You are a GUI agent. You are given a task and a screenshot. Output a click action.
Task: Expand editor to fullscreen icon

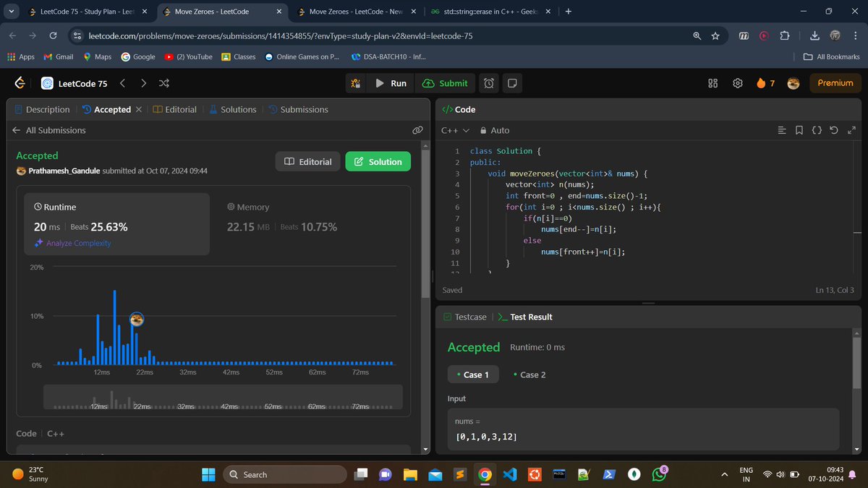pyautogui.click(x=851, y=130)
